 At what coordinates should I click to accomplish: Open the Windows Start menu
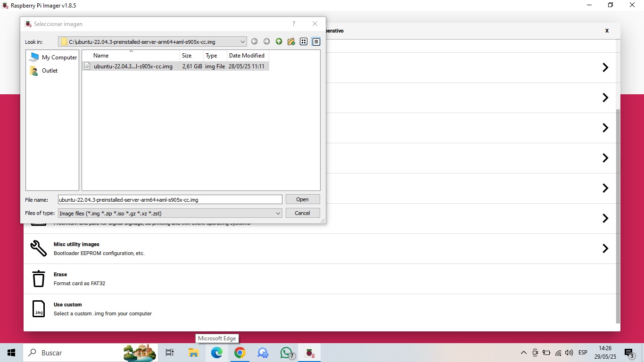point(11,353)
